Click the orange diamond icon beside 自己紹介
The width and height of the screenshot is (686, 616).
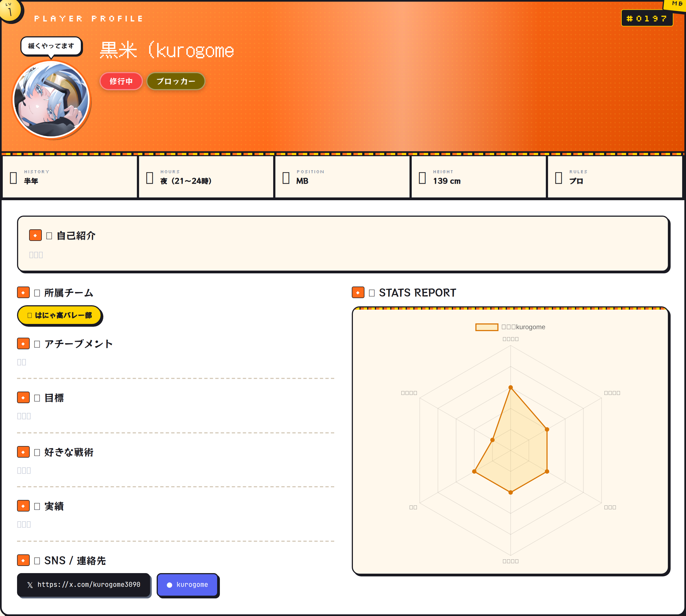pos(35,235)
